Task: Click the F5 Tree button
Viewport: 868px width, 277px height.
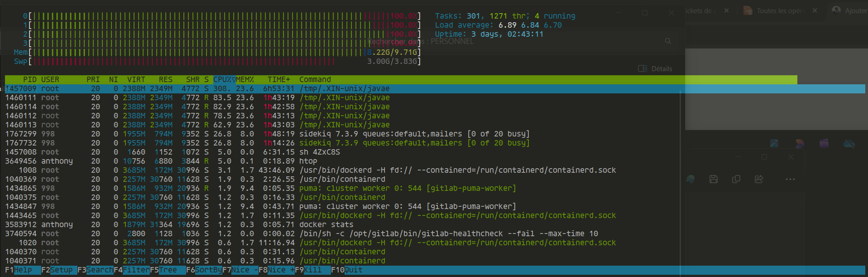Action: pyautogui.click(x=168, y=270)
